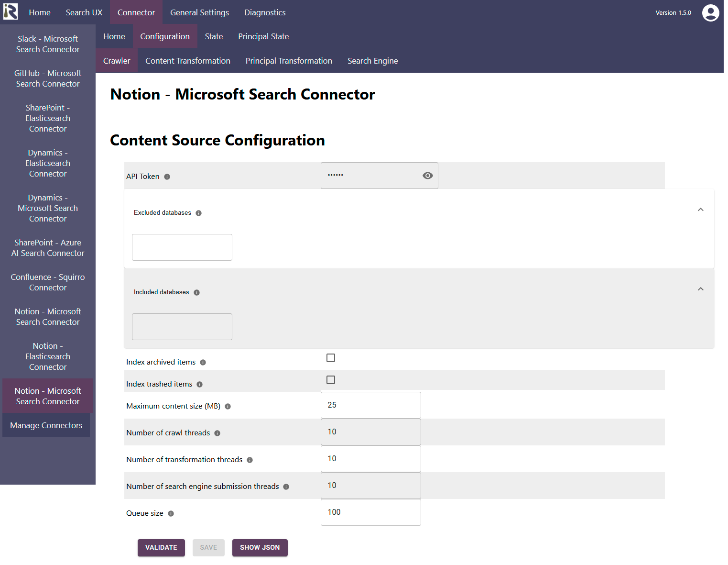
Task: Edit Number of crawl threads field
Action: pyautogui.click(x=371, y=432)
